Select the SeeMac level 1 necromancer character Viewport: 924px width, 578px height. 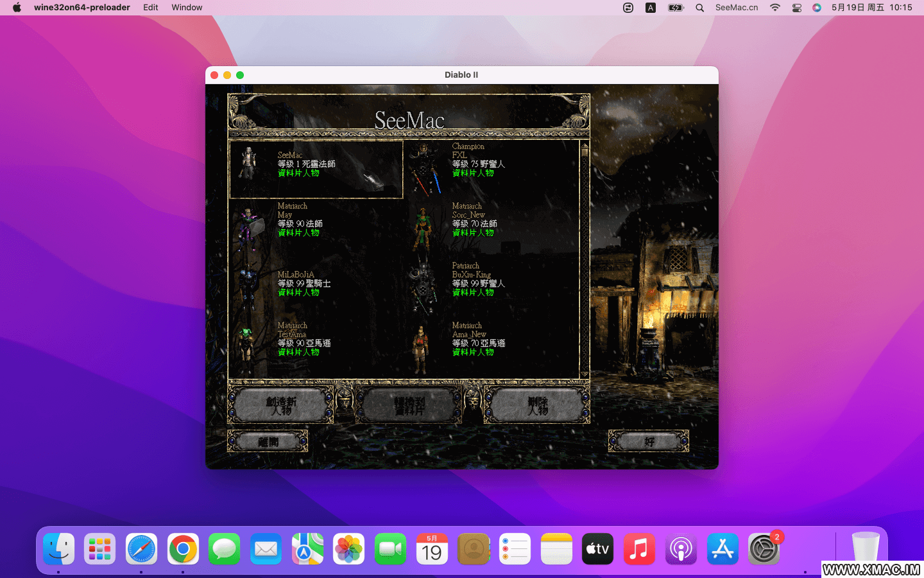pyautogui.click(x=316, y=170)
